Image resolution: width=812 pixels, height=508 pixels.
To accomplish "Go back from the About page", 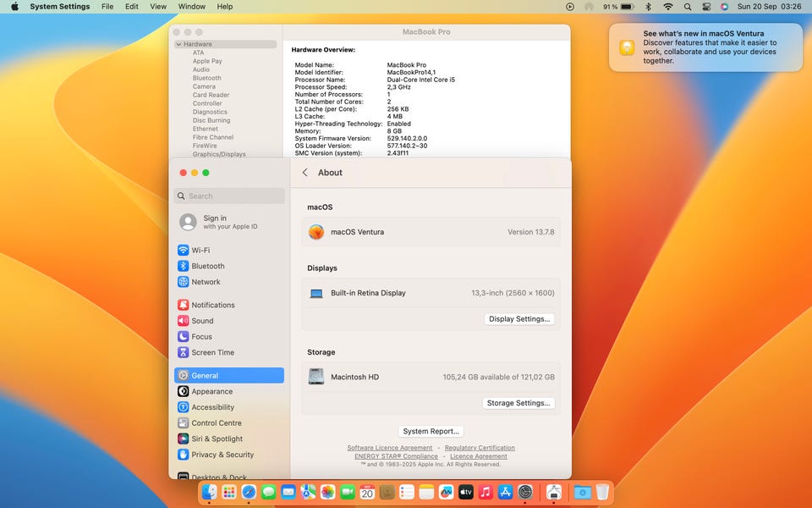I will point(305,173).
